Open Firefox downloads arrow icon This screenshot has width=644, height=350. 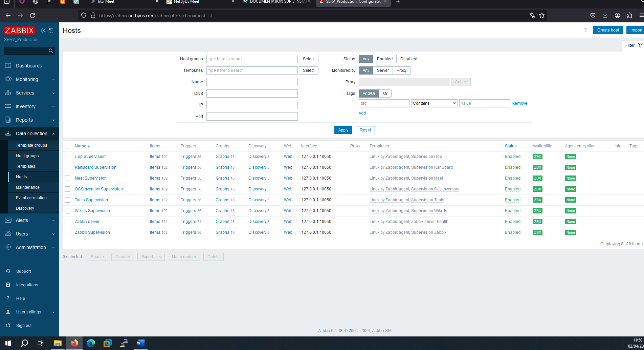pyautogui.click(x=605, y=15)
